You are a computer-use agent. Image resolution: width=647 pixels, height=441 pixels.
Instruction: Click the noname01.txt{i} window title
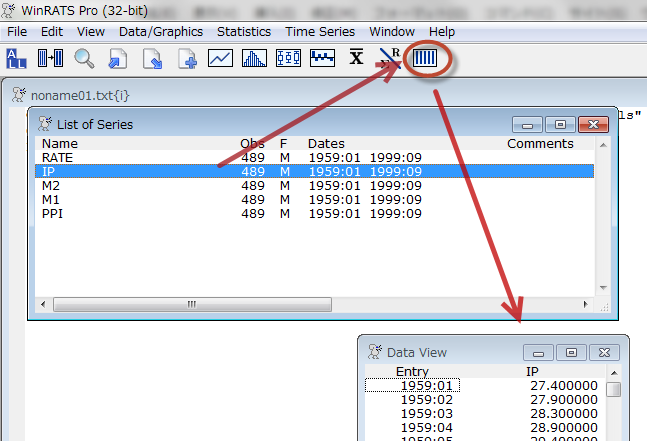[80, 95]
